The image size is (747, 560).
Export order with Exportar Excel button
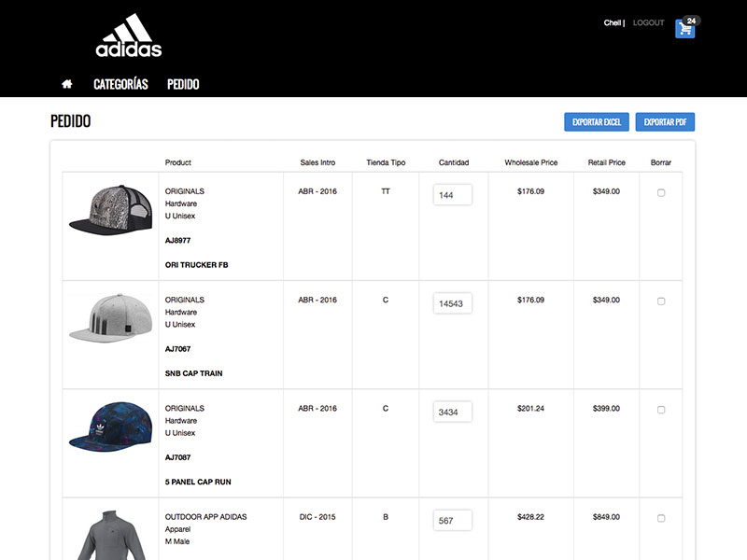[x=597, y=122]
